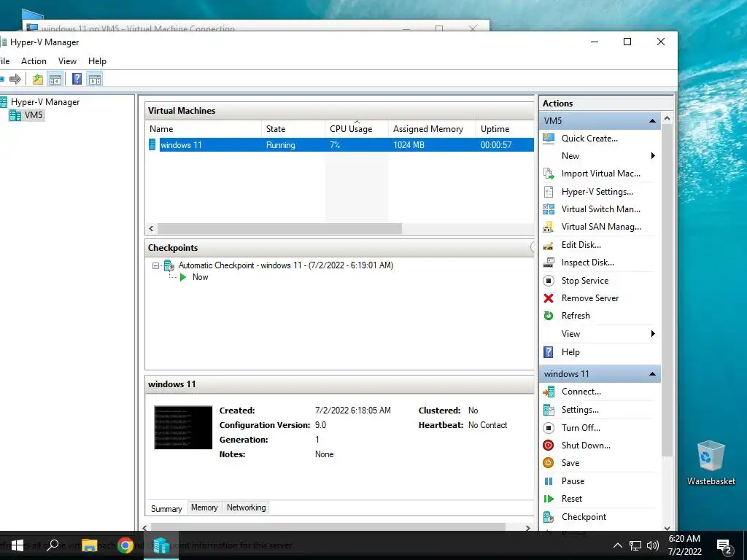The height and width of the screenshot is (560, 747).
Task: Click Shut Down action
Action: tap(586, 446)
